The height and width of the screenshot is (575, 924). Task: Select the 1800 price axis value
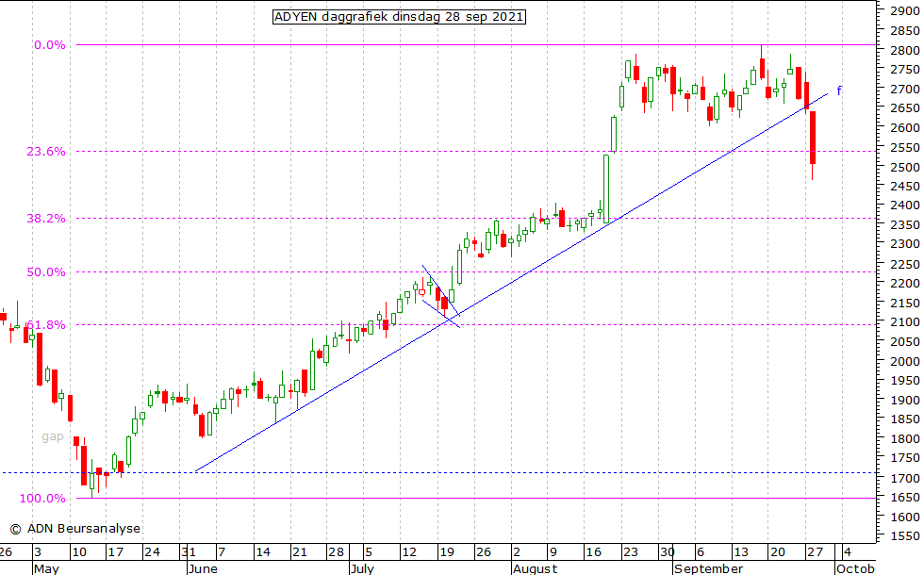click(x=905, y=439)
